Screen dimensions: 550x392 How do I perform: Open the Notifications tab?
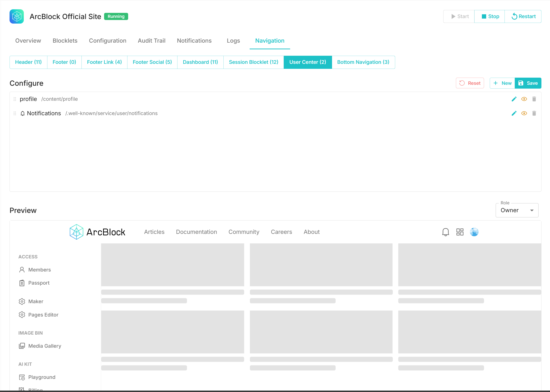(194, 40)
